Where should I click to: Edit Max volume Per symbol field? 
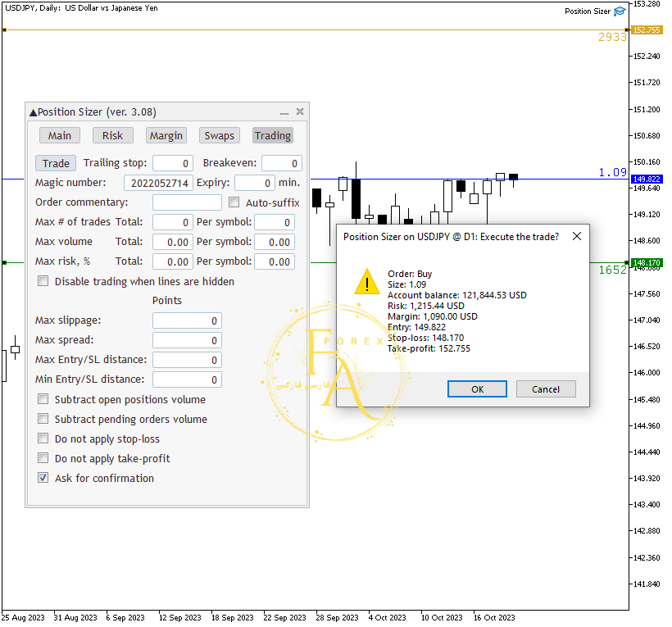click(275, 242)
